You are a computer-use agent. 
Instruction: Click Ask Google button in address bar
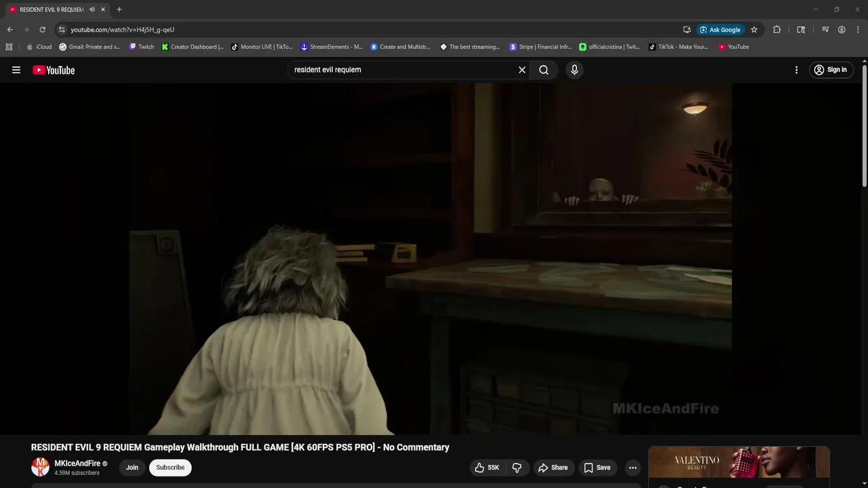pyautogui.click(x=720, y=30)
